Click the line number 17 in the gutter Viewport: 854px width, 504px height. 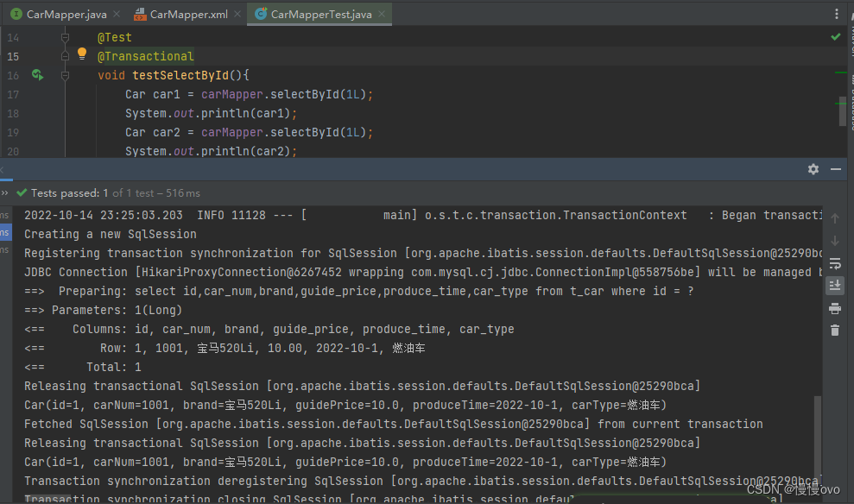(x=13, y=95)
